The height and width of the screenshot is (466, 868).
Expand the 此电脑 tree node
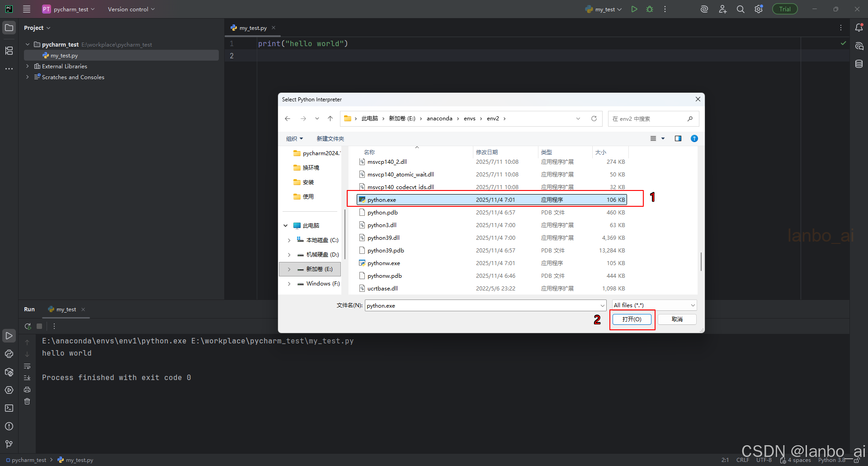285,225
